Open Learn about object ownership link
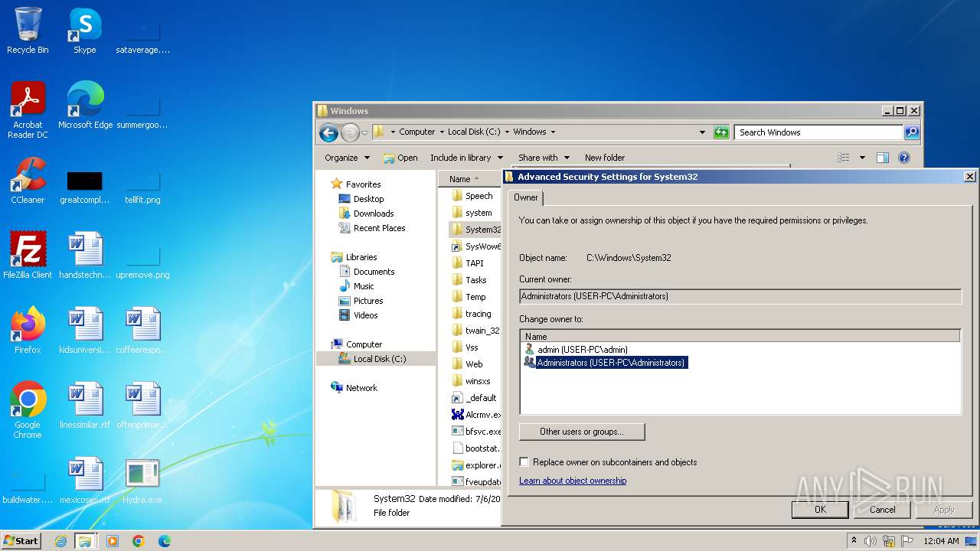The height and width of the screenshot is (551, 980). click(573, 481)
